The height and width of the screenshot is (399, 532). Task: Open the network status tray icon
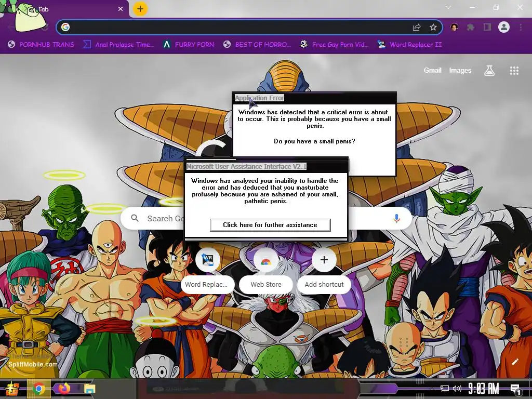pyautogui.click(x=445, y=389)
